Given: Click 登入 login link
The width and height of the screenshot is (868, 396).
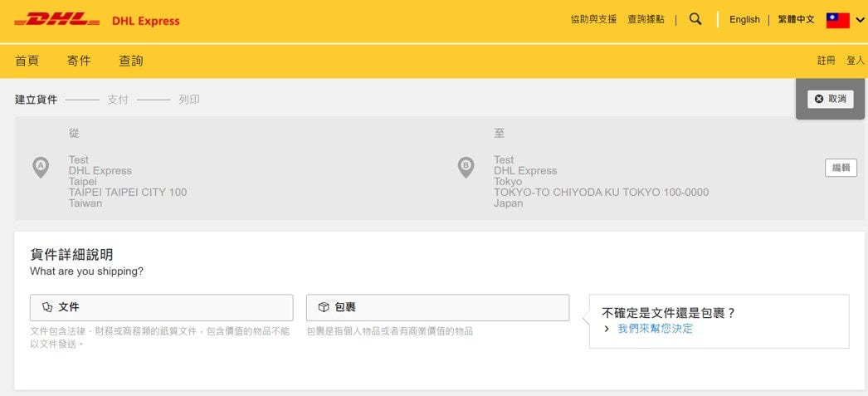Looking at the screenshot, I should coord(856,61).
